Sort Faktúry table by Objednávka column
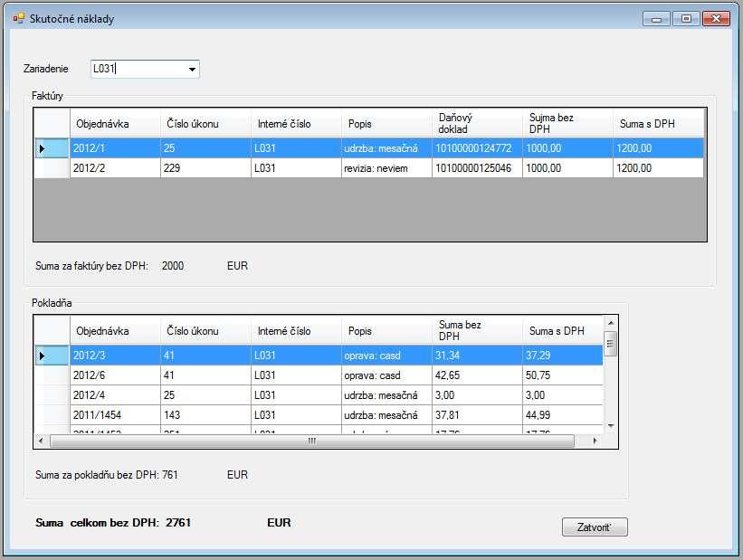The height and width of the screenshot is (560, 743). click(115, 124)
